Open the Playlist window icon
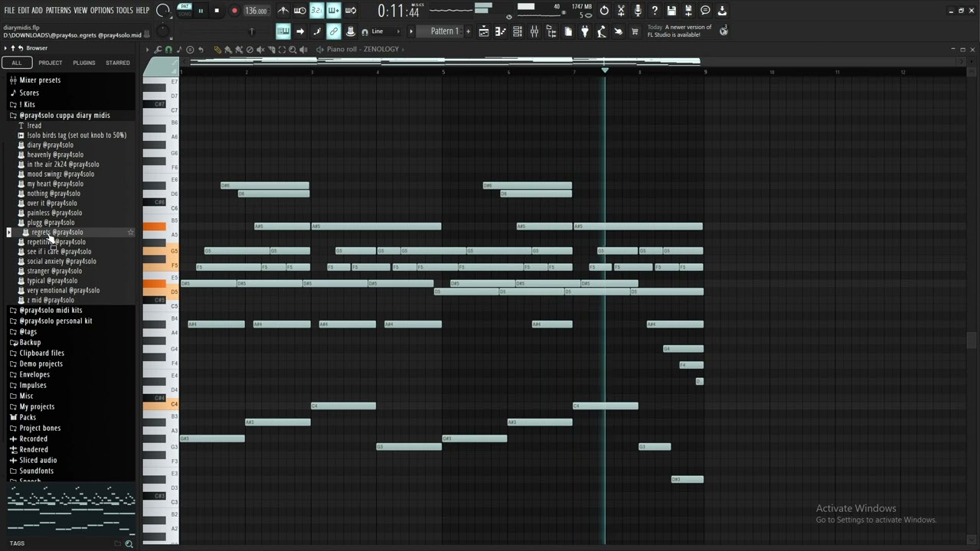This screenshot has width=980, height=551. click(485, 31)
